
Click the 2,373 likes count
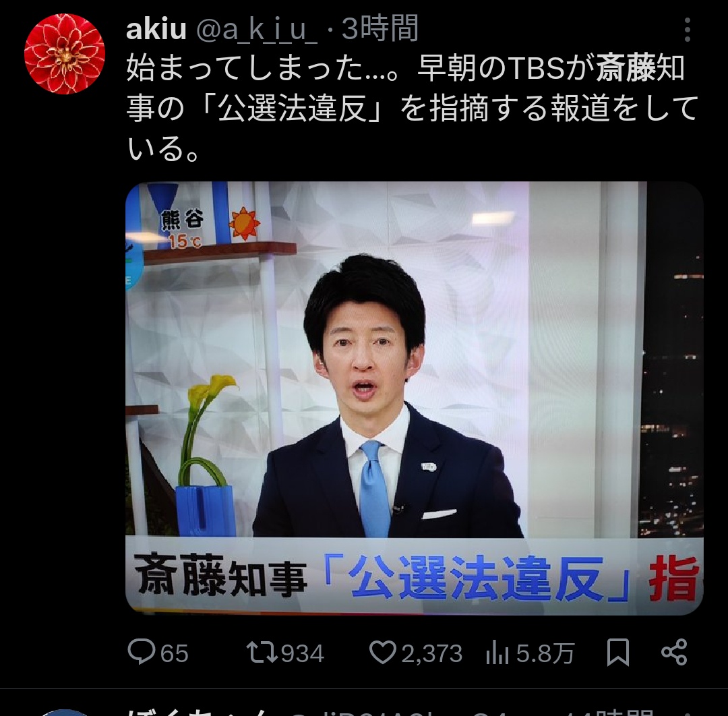(432, 653)
